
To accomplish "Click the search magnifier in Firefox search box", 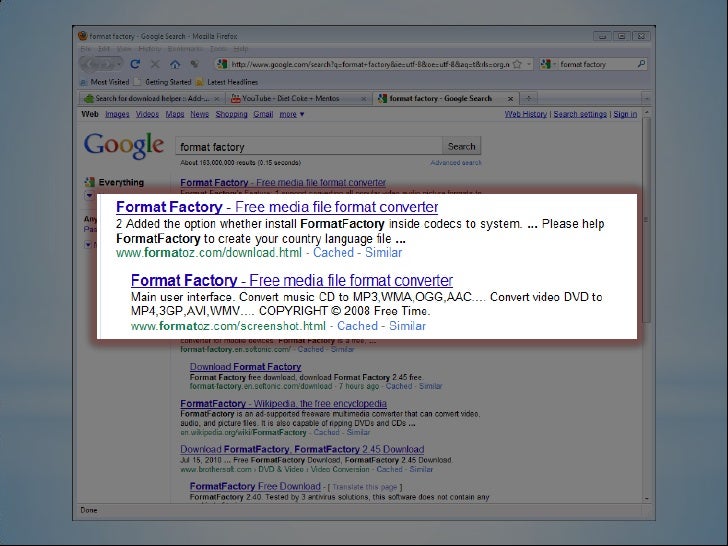I will [641, 64].
